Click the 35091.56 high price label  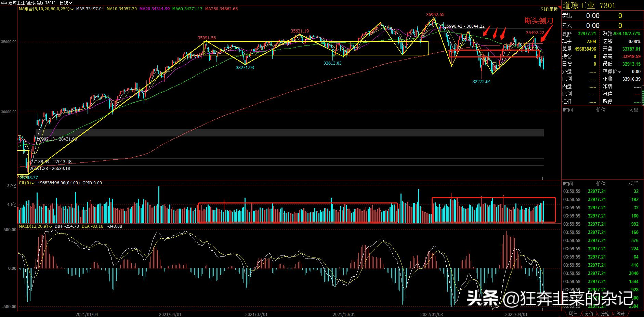[x=207, y=38]
